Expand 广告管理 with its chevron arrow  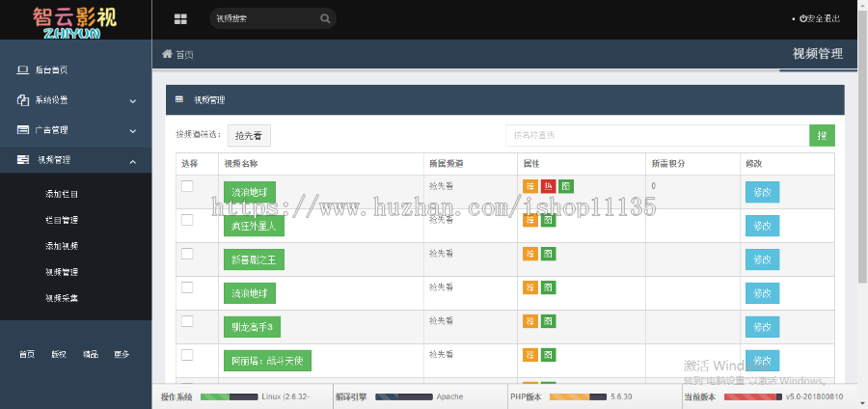pyautogui.click(x=133, y=131)
